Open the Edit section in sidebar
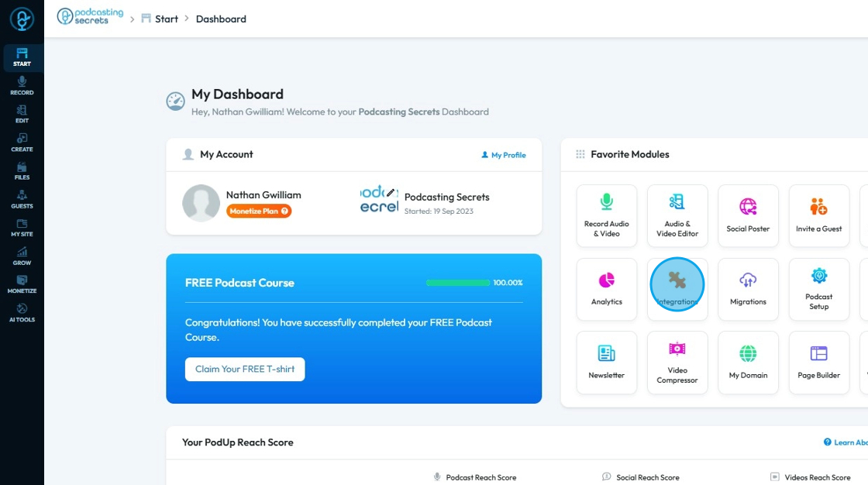 point(22,114)
